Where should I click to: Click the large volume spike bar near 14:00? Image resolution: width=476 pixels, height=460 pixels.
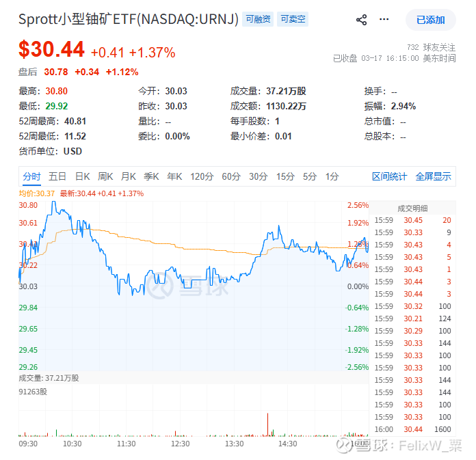point(267,424)
